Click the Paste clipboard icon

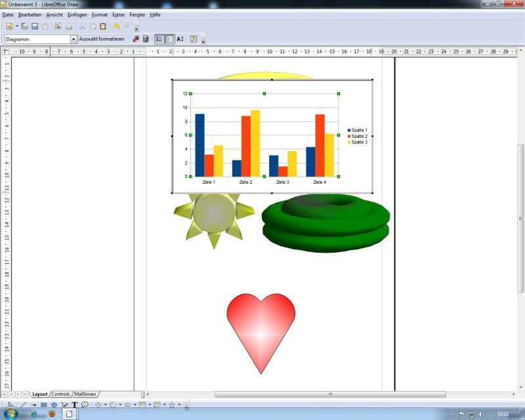(103, 26)
